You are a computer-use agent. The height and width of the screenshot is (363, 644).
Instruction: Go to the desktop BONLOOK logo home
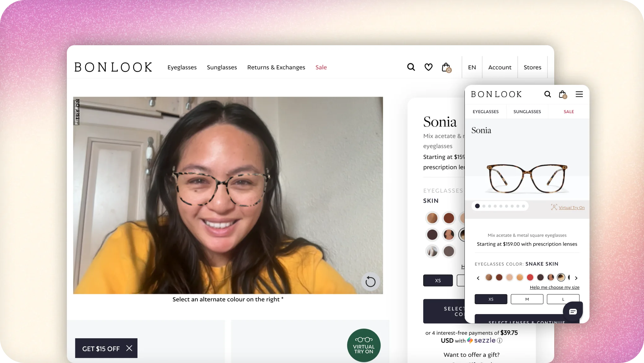tap(113, 67)
